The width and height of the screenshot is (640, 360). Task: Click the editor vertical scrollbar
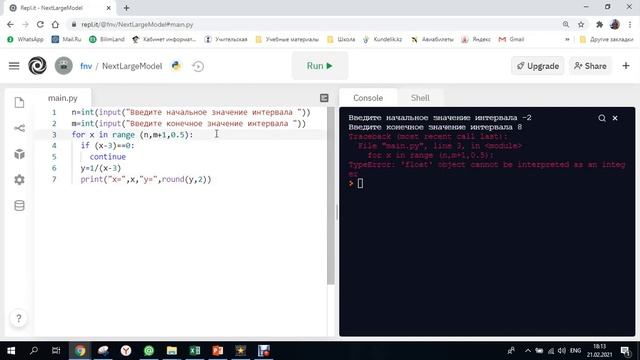(x=331, y=196)
